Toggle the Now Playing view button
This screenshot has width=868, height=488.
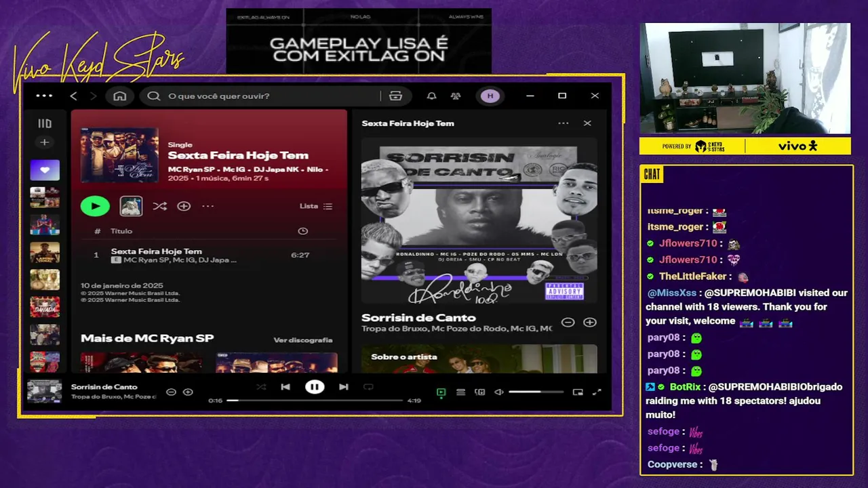pyautogui.click(x=441, y=392)
